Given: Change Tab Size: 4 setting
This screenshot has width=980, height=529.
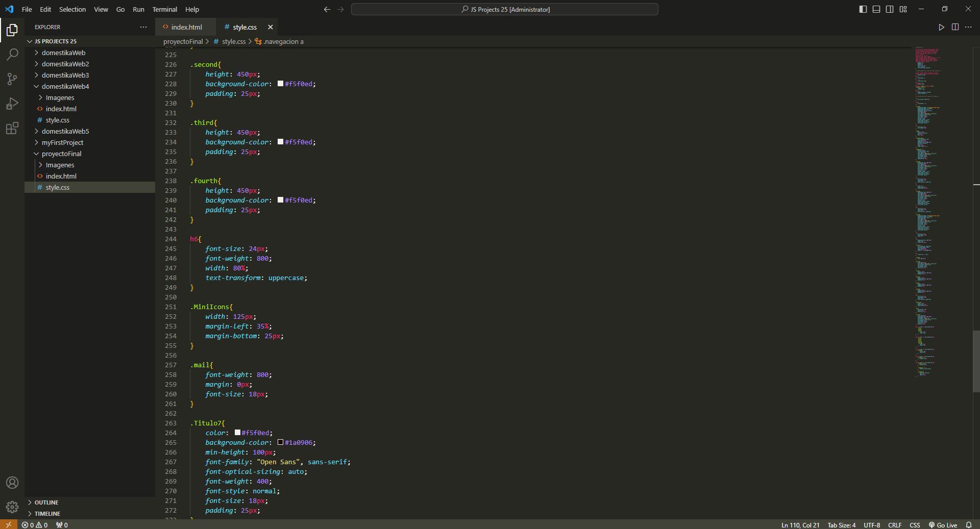Looking at the screenshot, I should tap(841, 525).
